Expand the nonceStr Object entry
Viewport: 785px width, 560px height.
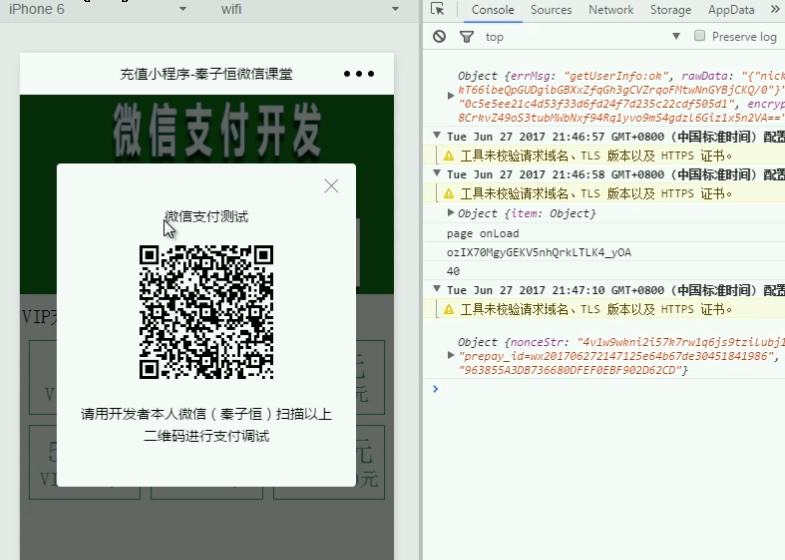click(x=451, y=355)
